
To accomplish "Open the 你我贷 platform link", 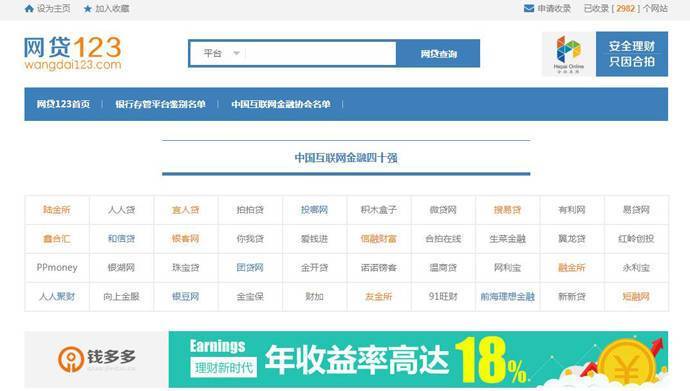I will [x=250, y=239].
